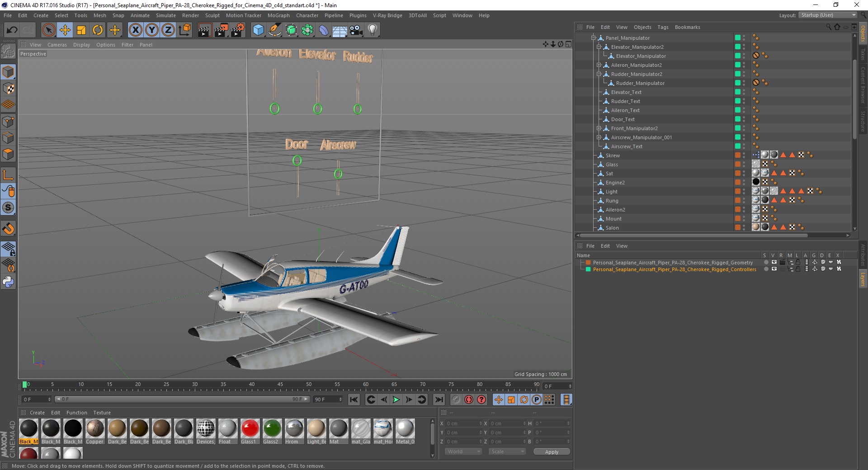
Task: Select the Copper material swatch
Action: click(x=95, y=432)
